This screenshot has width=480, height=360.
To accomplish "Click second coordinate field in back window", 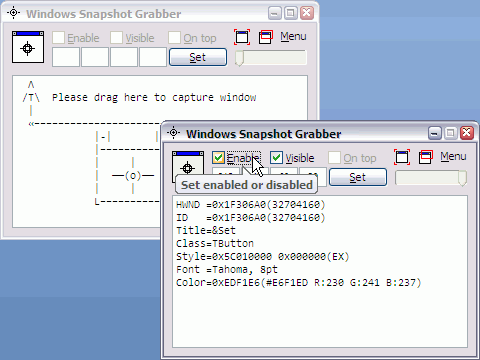I will pyautogui.click(x=95, y=57).
